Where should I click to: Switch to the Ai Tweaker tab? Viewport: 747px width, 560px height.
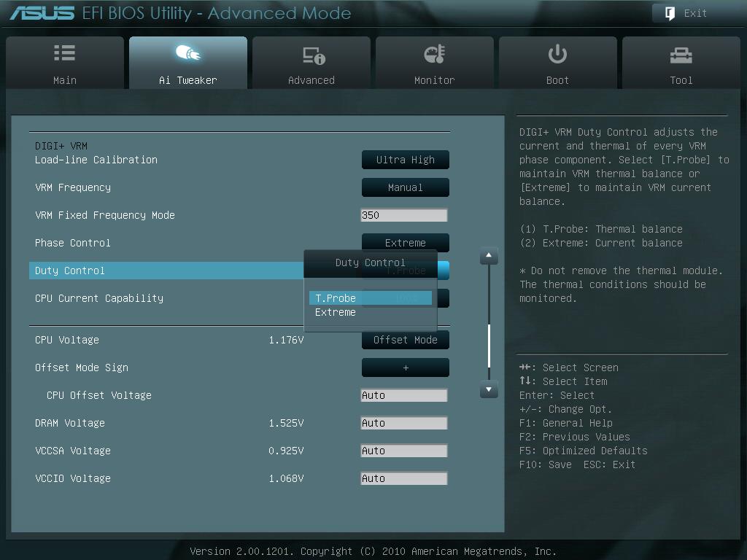click(x=188, y=63)
